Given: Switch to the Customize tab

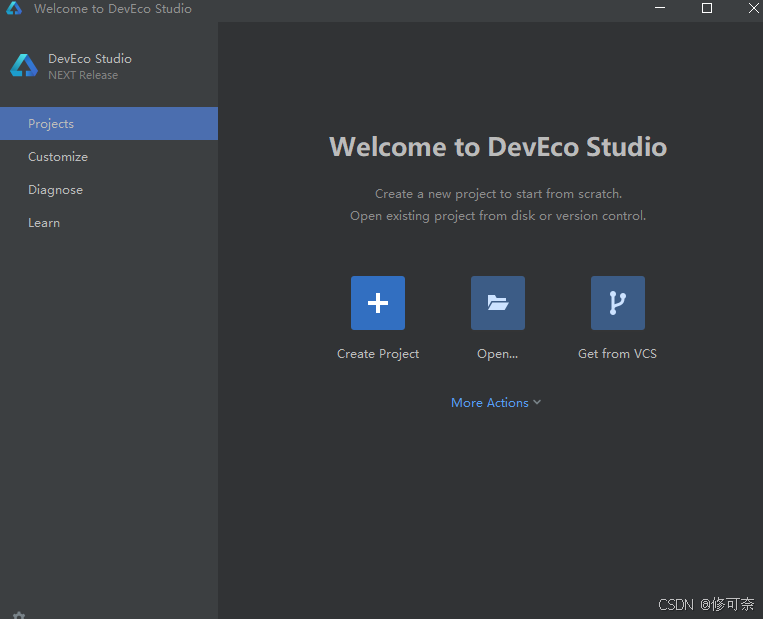Looking at the screenshot, I should [109, 157].
